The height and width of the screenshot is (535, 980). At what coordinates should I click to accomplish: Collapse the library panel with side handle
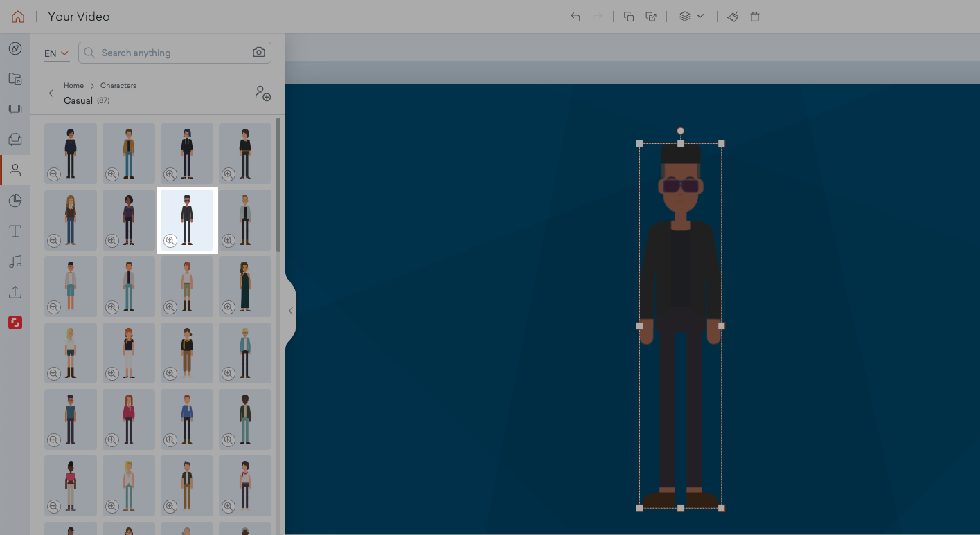[x=291, y=311]
